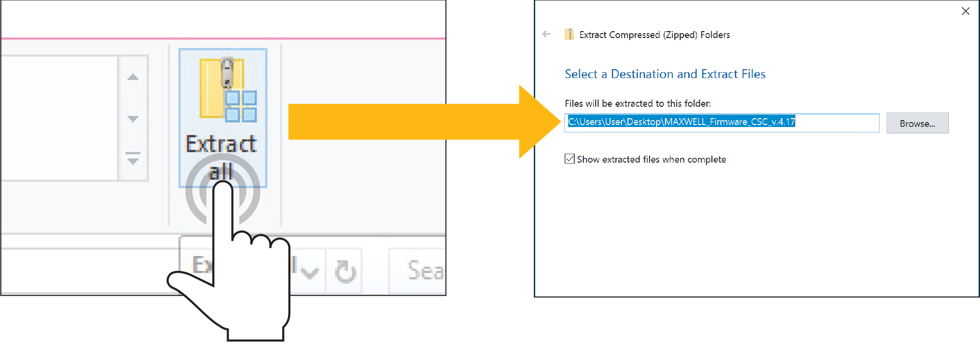Click the 'Files will be extracted to this folder' label

(638, 103)
